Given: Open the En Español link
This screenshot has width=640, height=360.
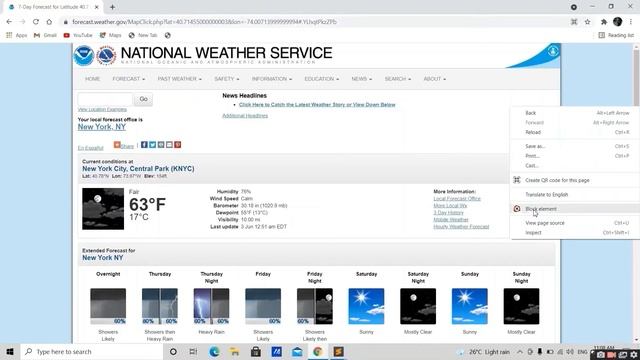Looking at the screenshot, I should point(91,148).
